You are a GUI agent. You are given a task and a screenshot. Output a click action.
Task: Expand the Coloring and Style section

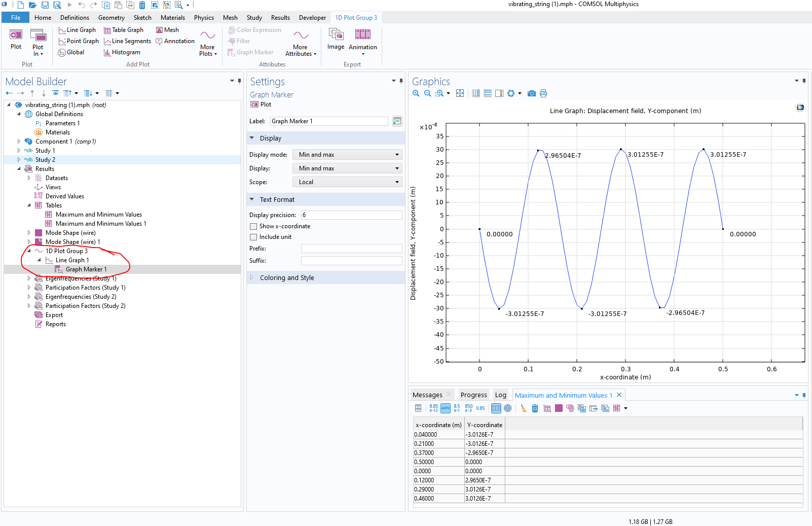287,278
